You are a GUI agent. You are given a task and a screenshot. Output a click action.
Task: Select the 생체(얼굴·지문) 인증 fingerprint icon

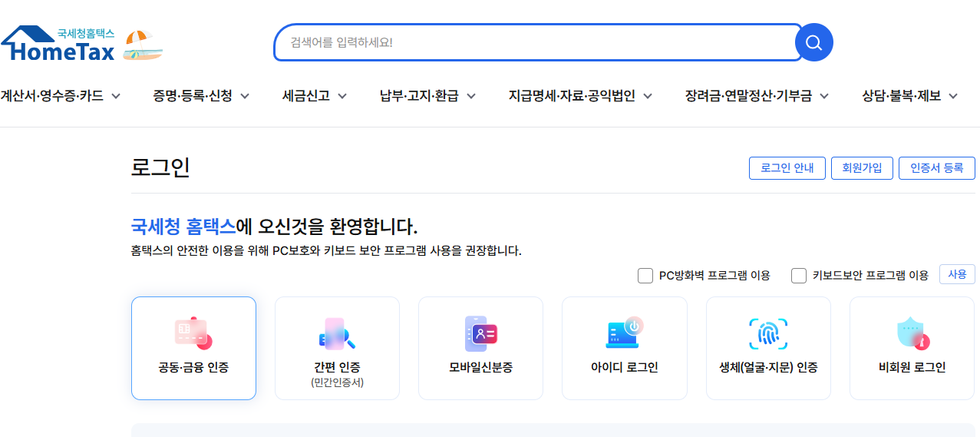(768, 333)
